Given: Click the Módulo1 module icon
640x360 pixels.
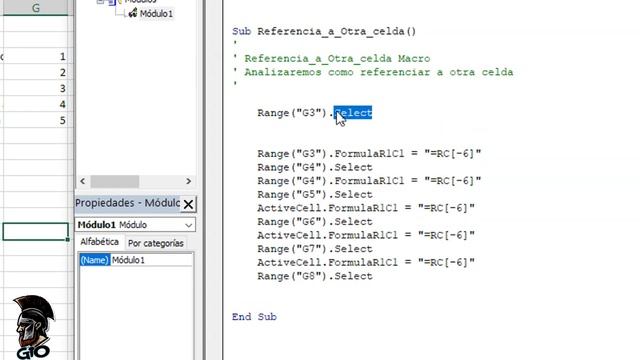Looking at the screenshot, I should (x=133, y=13).
